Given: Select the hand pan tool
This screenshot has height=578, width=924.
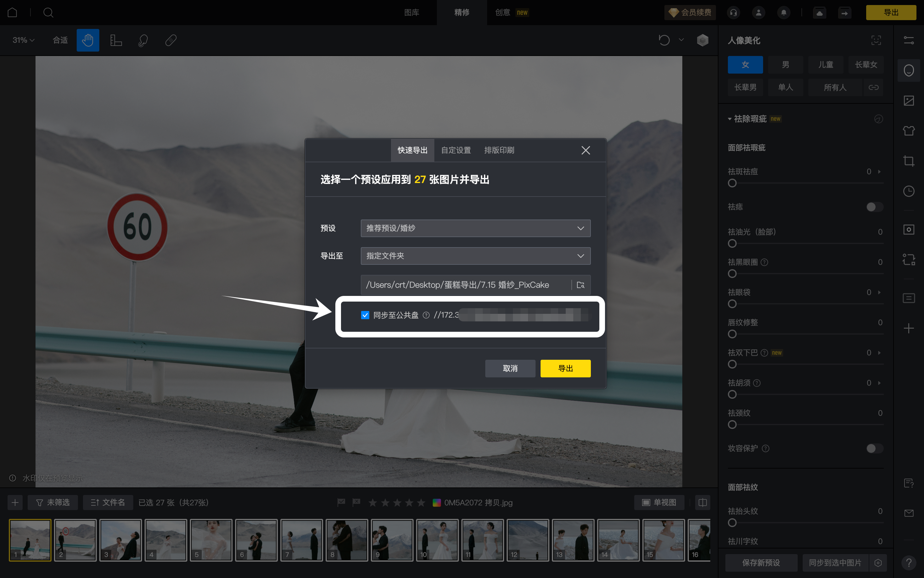Looking at the screenshot, I should click(87, 40).
